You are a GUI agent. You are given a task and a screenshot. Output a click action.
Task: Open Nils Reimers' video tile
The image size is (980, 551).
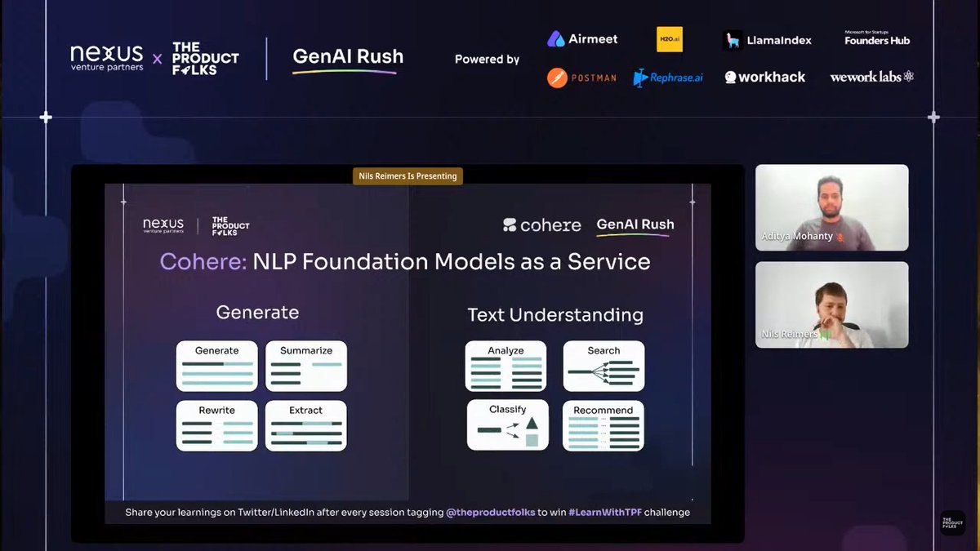click(831, 304)
